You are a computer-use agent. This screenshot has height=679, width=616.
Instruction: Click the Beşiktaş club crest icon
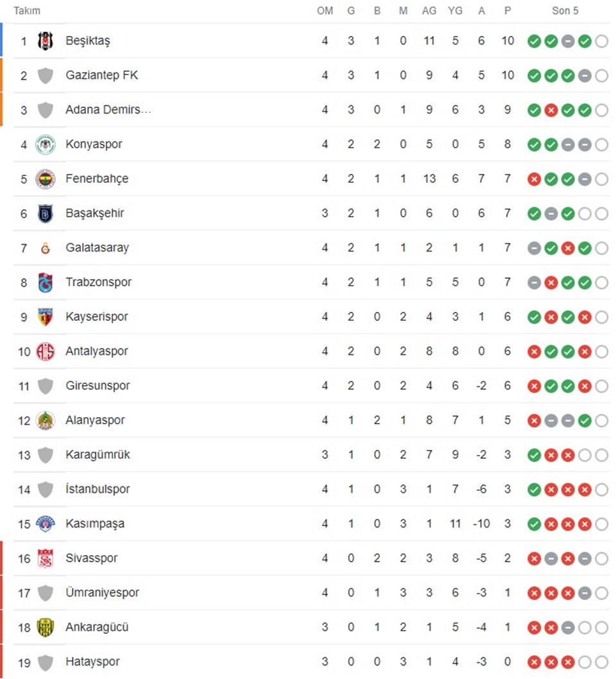[x=45, y=40]
